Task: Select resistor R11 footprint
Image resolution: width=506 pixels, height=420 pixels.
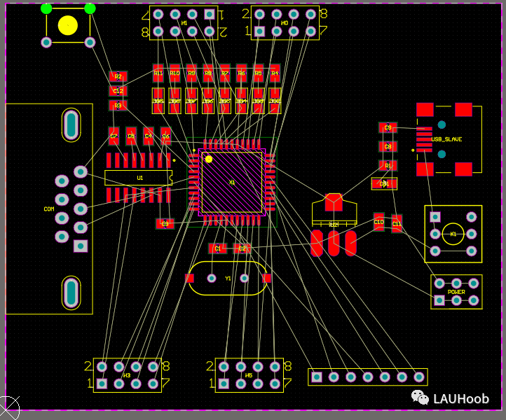Action: tap(158, 73)
